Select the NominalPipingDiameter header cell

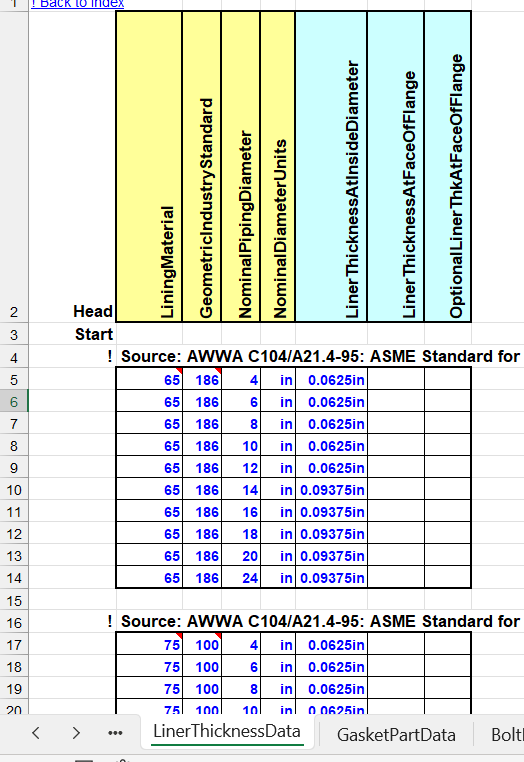[241, 166]
